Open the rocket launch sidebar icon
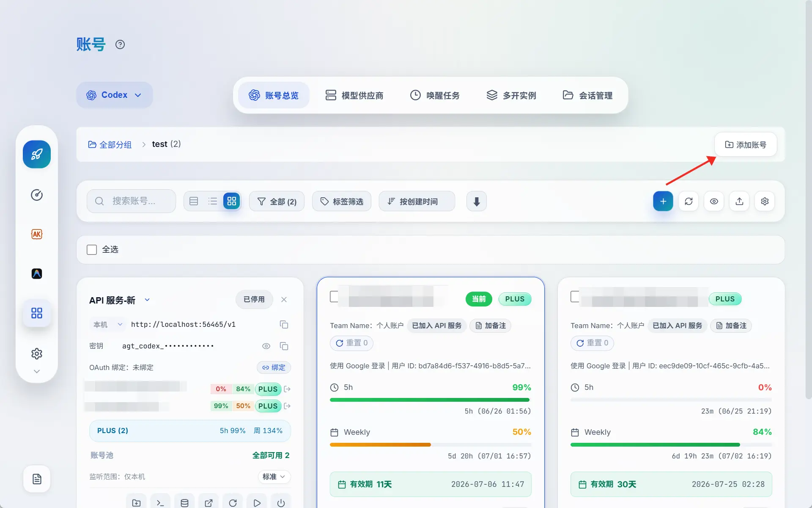The image size is (812, 508). tap(37, 154)
